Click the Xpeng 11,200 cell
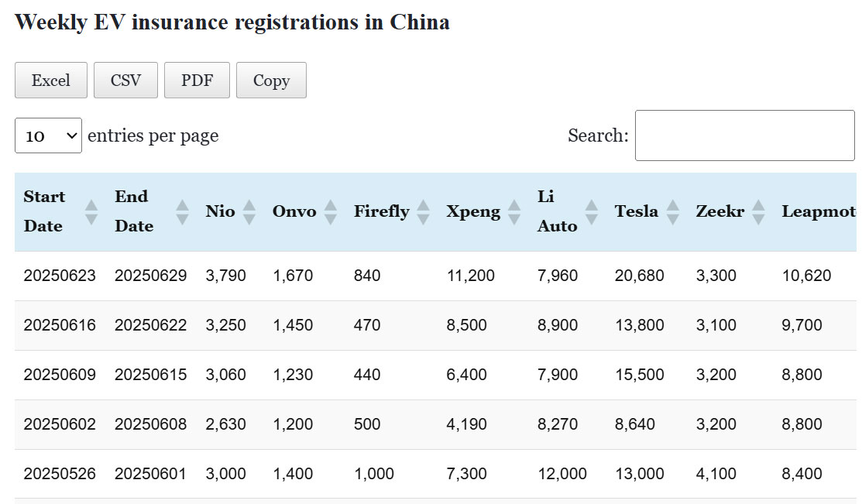Image resolution: width=862 pixels, height=504 pixels. click(x=470, y=276)
